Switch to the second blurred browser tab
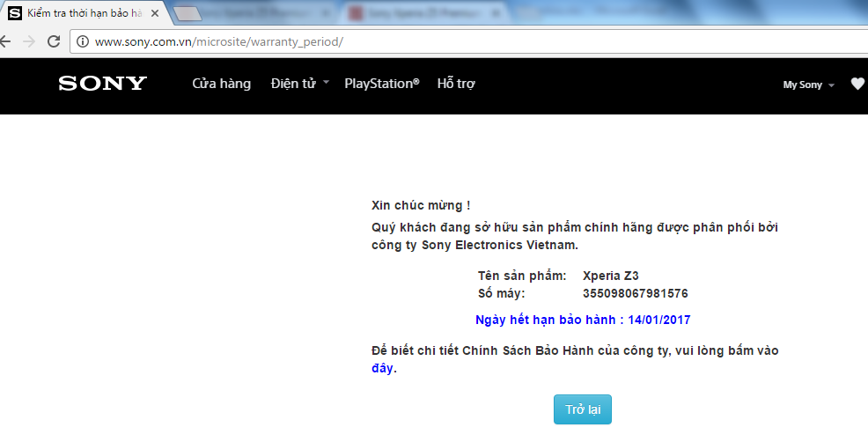The height and width of the screenshot is (442, 868). pos(265,12)
